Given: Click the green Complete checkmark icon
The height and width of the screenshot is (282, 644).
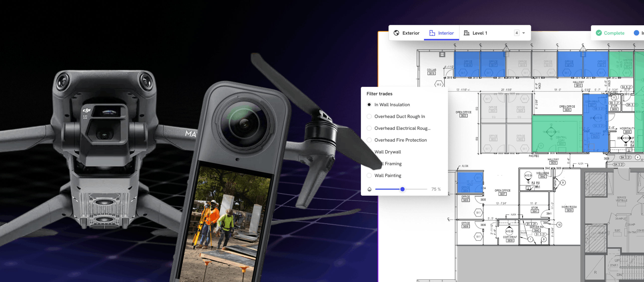Looking at the screenshot, I should tap(599, 33).
